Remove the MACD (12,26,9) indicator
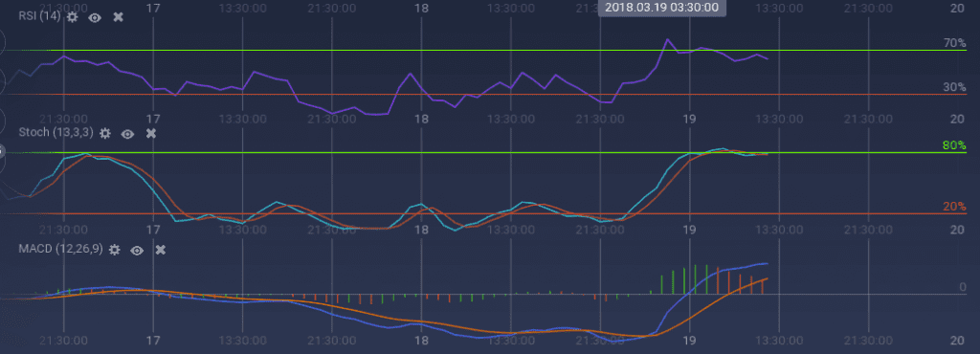Viewport: 980px width, 354px height. [161, 250]
